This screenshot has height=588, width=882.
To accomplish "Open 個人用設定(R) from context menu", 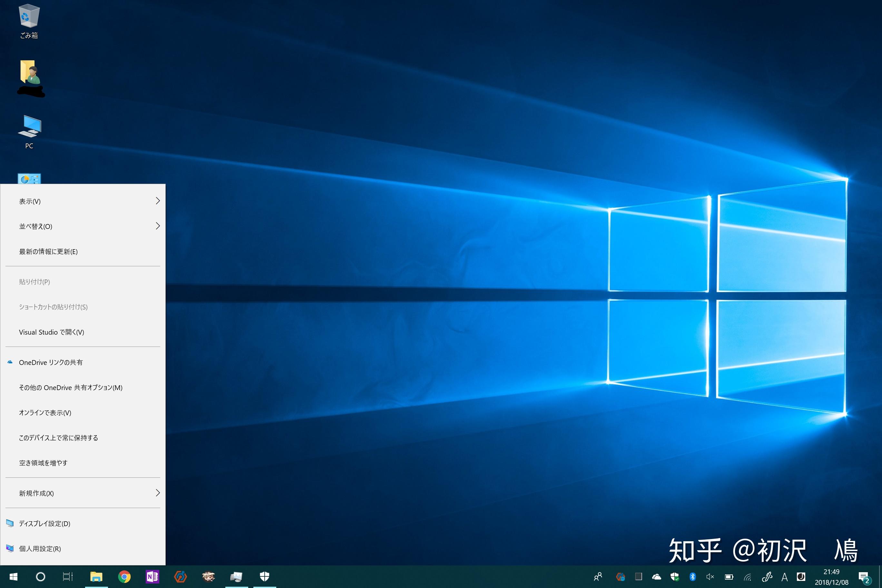I will pyautogui.click(x=83, y=549).
